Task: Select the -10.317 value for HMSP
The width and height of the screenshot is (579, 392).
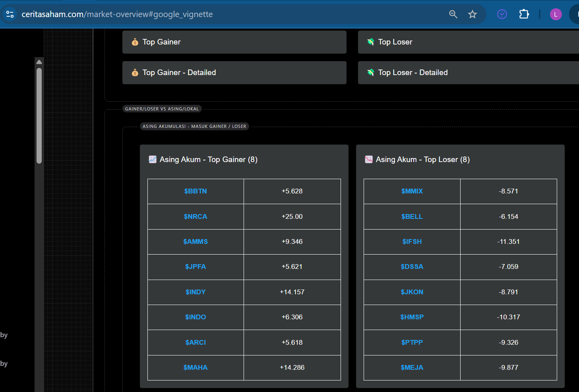Action: 509,317
